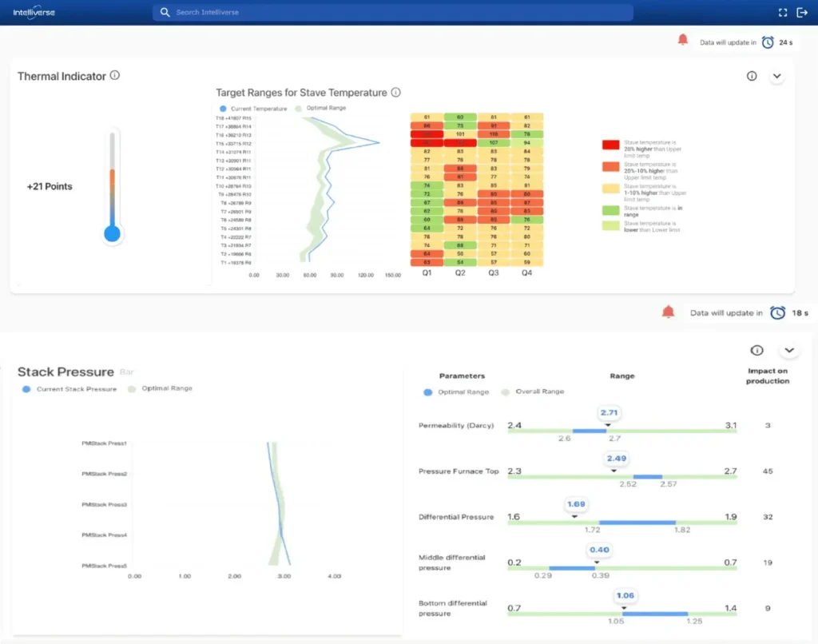Open info icon beside Target Ranges for Stave Temperature
This screenshot has width=818, height=644.
[x=396, y=93]
